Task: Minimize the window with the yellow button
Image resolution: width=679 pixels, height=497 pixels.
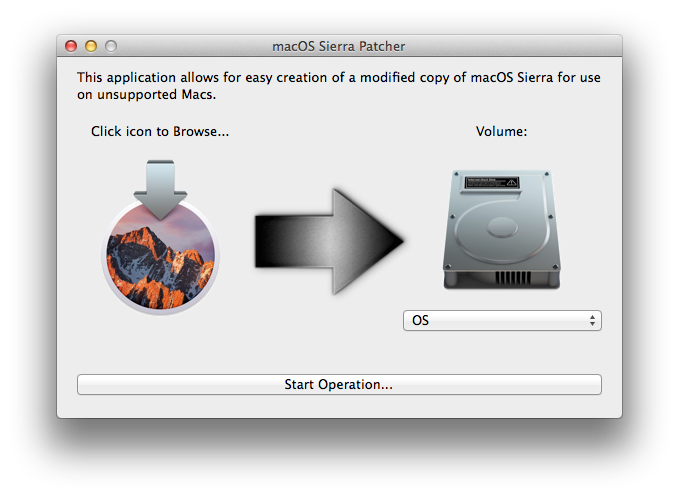Action: [91, 46]
